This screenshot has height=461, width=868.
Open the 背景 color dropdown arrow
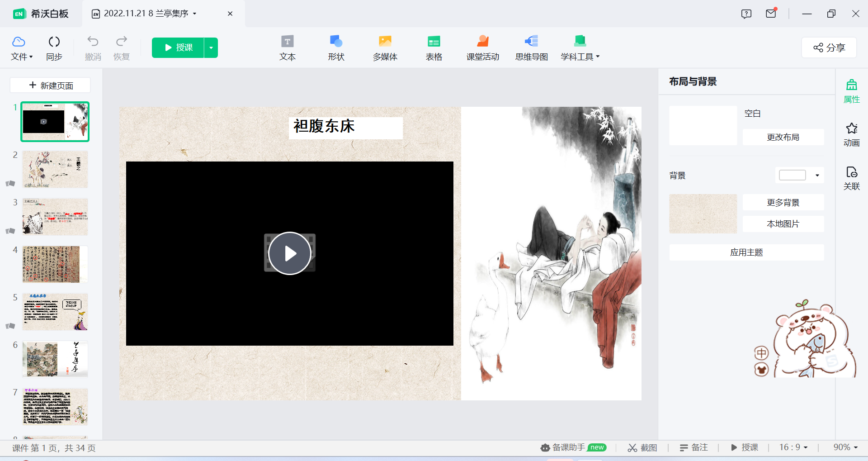[817, 175]
